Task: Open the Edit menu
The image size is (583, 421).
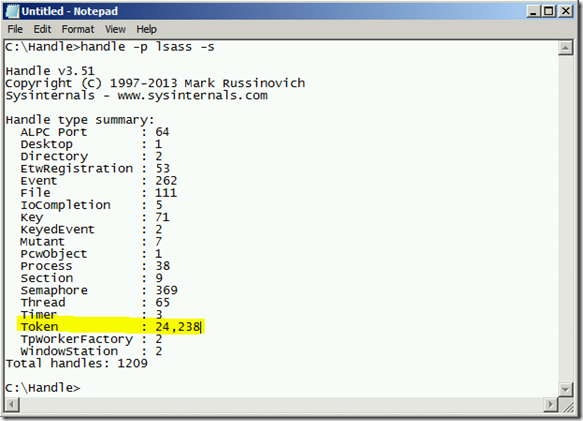Action: click(42, 29)
